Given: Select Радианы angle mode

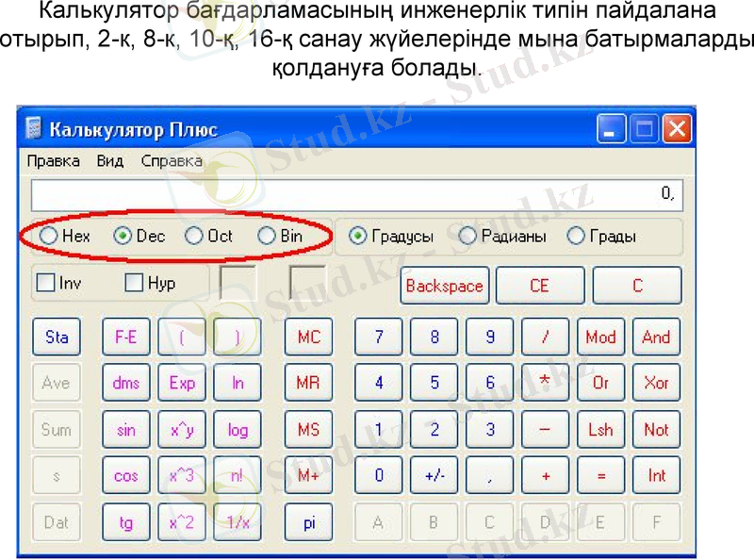Looking at the screenshot, I should (x=468, y=237).
